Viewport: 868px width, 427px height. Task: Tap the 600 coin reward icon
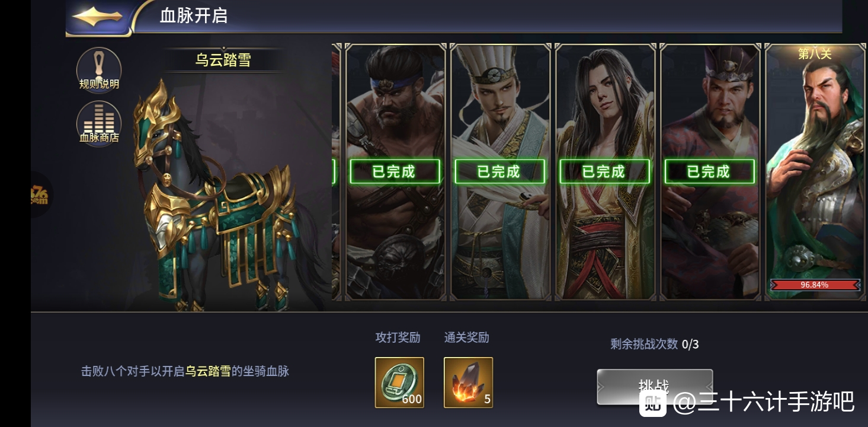click(399, 383)
